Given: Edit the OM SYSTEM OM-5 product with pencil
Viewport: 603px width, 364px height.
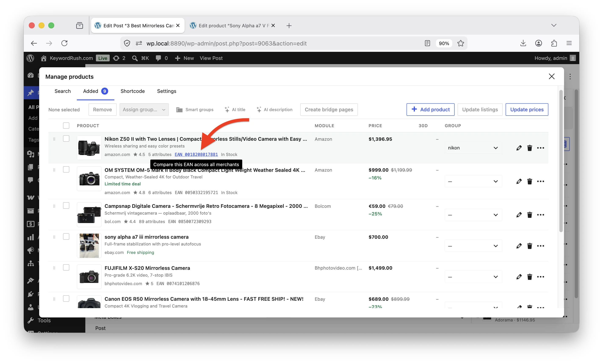Looking at the screenshot, I should (519, 181).
